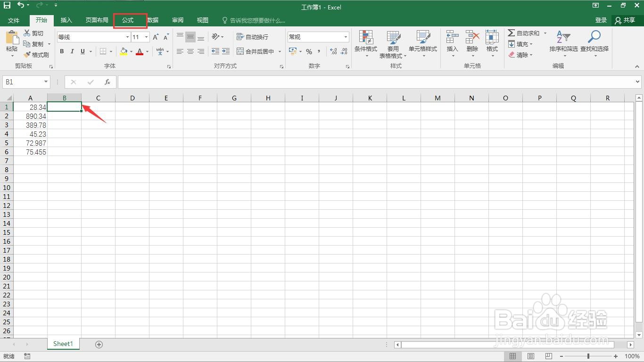
Task: Open the 视图 tab
Action: tap(203, 20)
